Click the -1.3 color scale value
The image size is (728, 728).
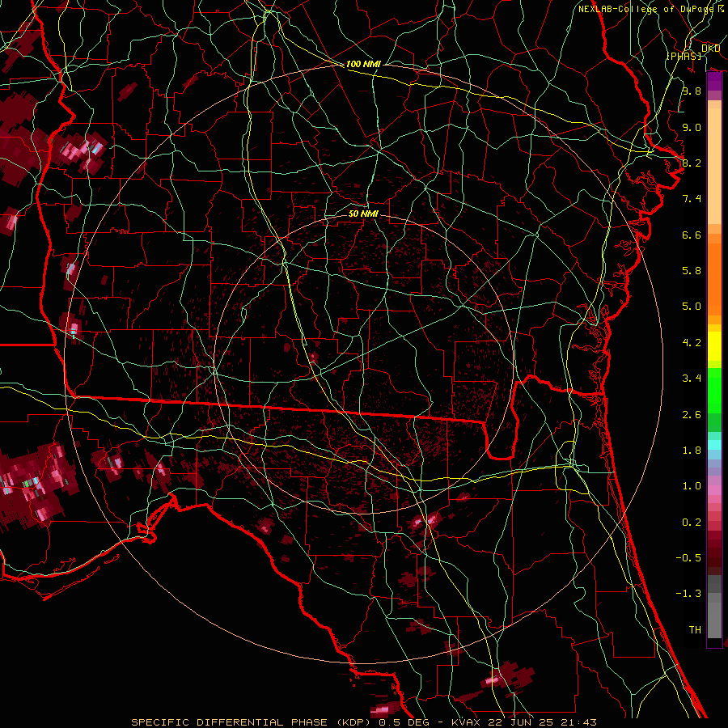[x=688, y=594]
